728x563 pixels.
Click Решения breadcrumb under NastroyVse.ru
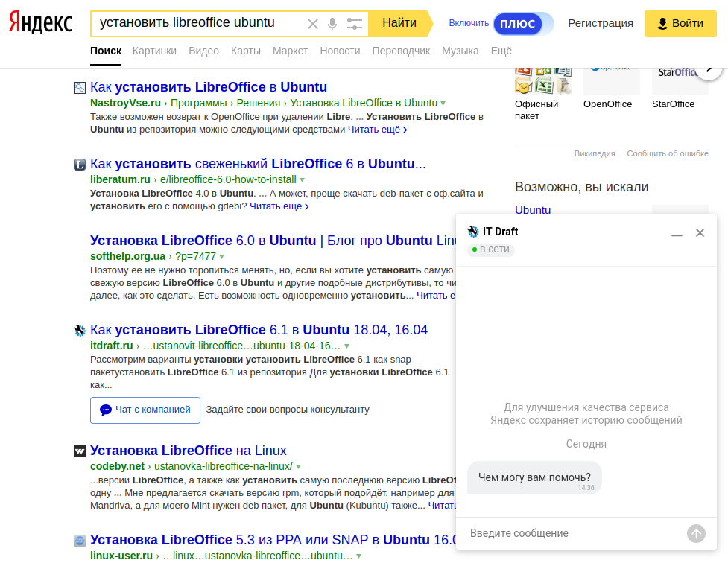coord(258,103)
